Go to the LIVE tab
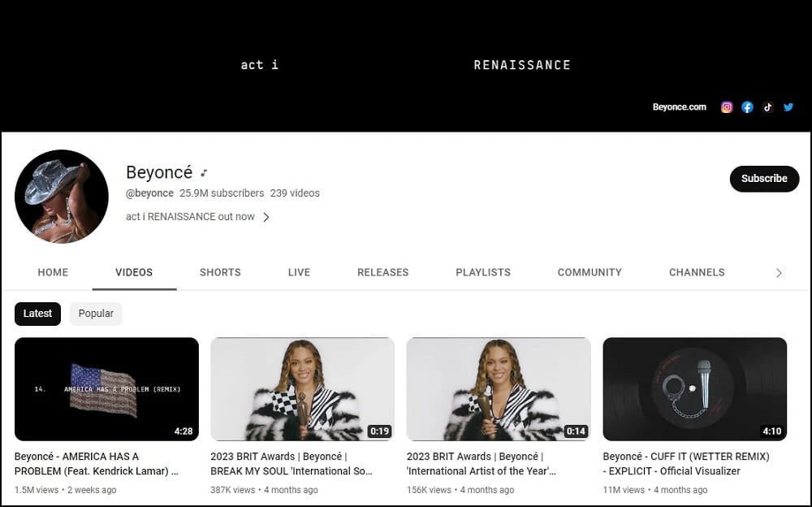Image resolution: width=812 pixels, height=507 pixels. point(299,272)
